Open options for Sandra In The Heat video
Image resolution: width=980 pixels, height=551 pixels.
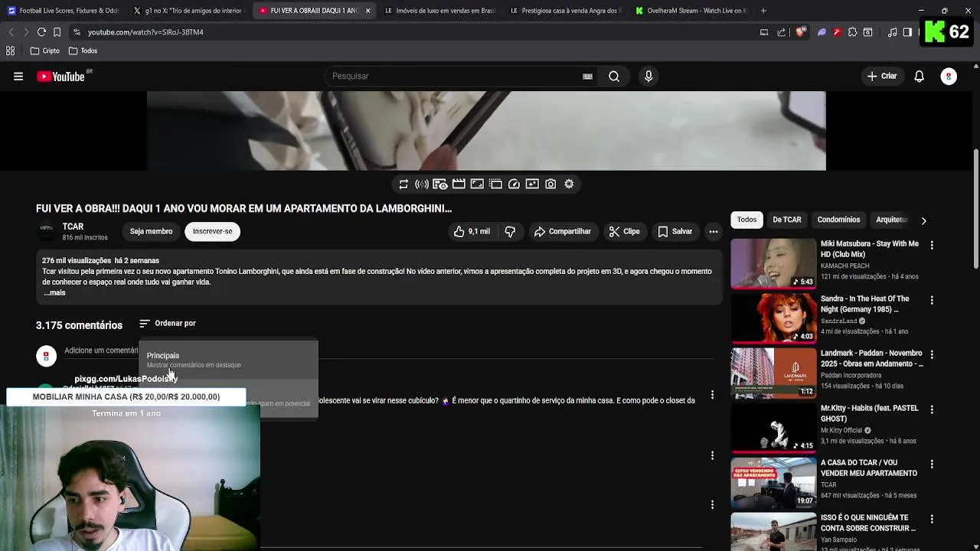coord(932,300)
